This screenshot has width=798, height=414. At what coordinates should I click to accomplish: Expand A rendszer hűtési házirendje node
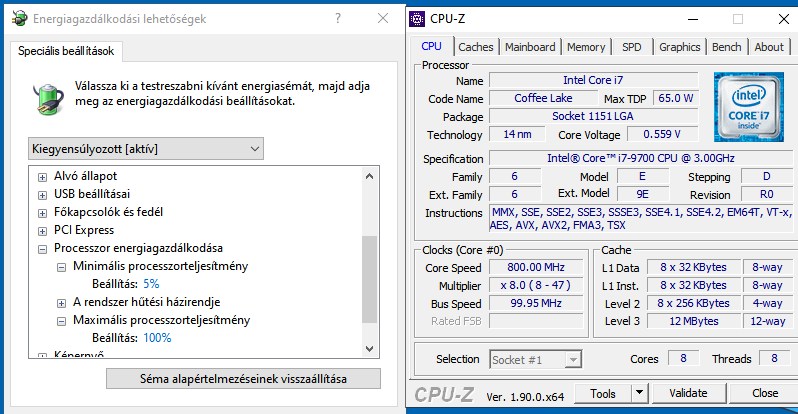tap(62, 303)
